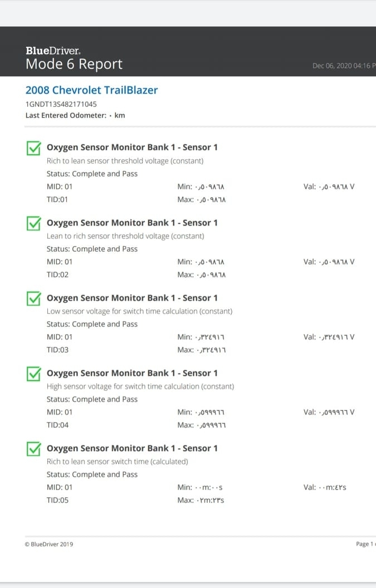Screen dimensions: 376x588
Task: Toggle the check beside high sensor voltage test
Action: pyautogui.click(x=34, y=374)
